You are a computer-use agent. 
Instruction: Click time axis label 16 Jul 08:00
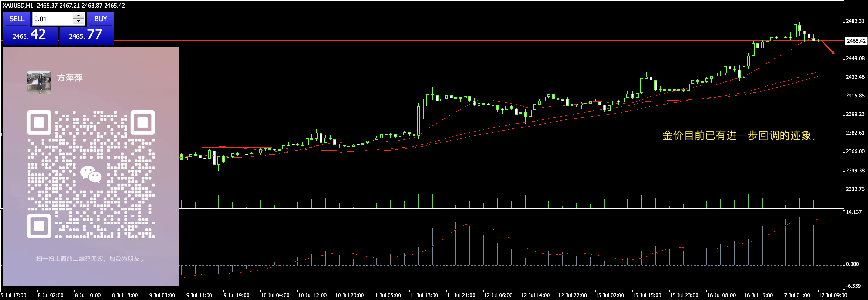point(721,295)
